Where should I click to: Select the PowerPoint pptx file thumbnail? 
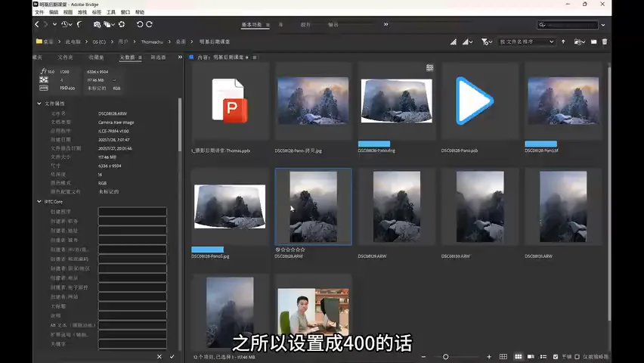pos(230,101)
